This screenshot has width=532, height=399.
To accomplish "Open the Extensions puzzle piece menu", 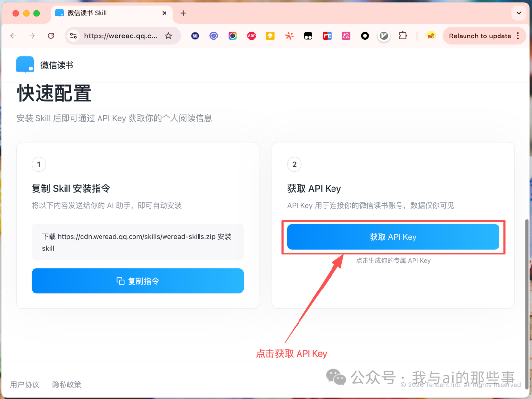I will (x=403, y=36).
